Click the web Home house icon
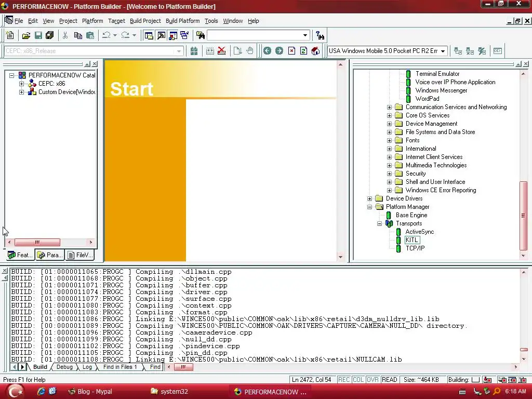Image resolution: width=532 pixels, height=399 pixels. [315, 51]
